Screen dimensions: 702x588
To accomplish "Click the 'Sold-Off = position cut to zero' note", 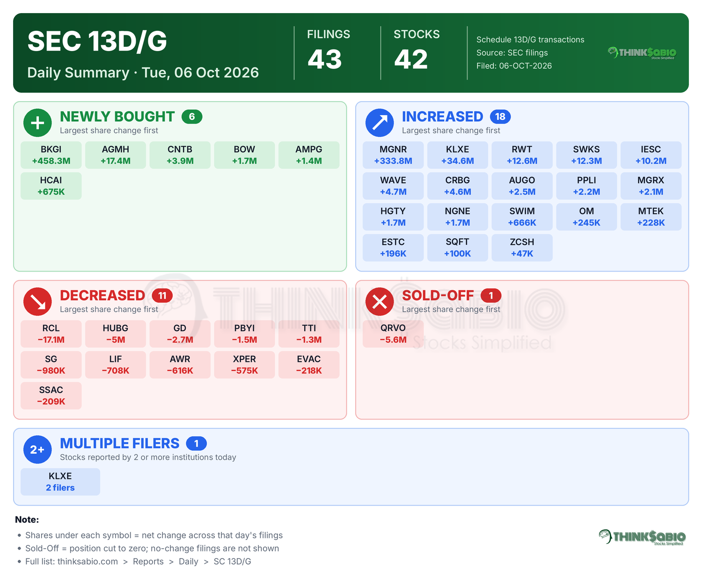I will pyautogui.click(x=152, y=548).
